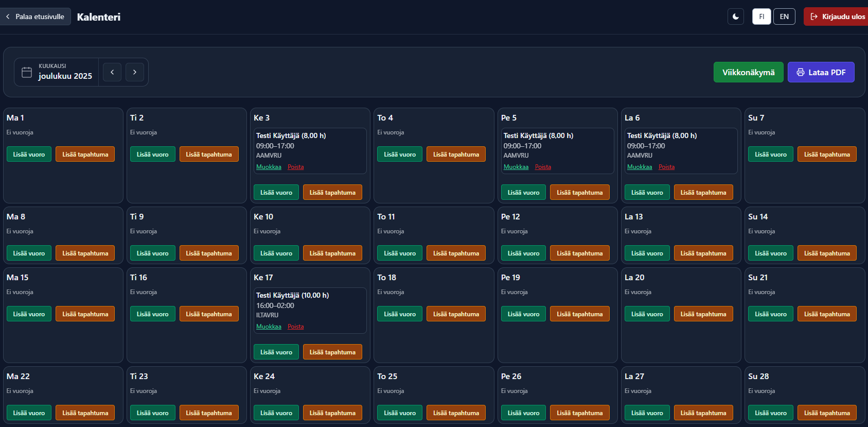Switch to Viikkonäkymä week view

pyautogui.click(x=748, y=72)
